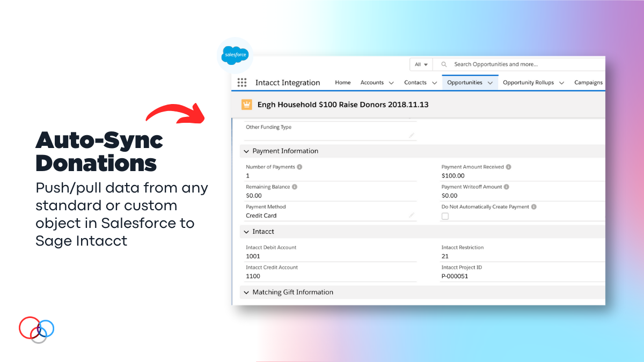Image resolution: width=644 pixels, height=362 pixels.
Task: Click the Salesforce cloud logo
Action: pos(236,55)
